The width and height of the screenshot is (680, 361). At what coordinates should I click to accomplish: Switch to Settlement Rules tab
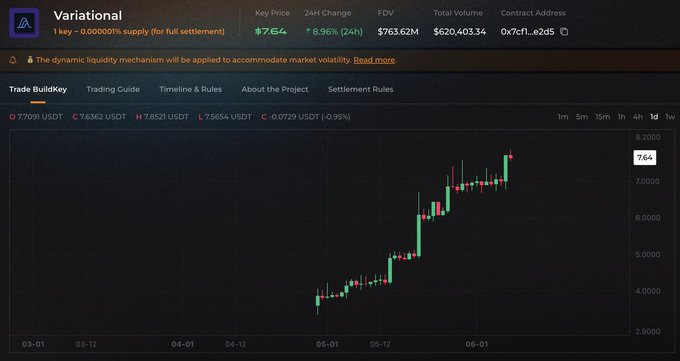point(360,89)
